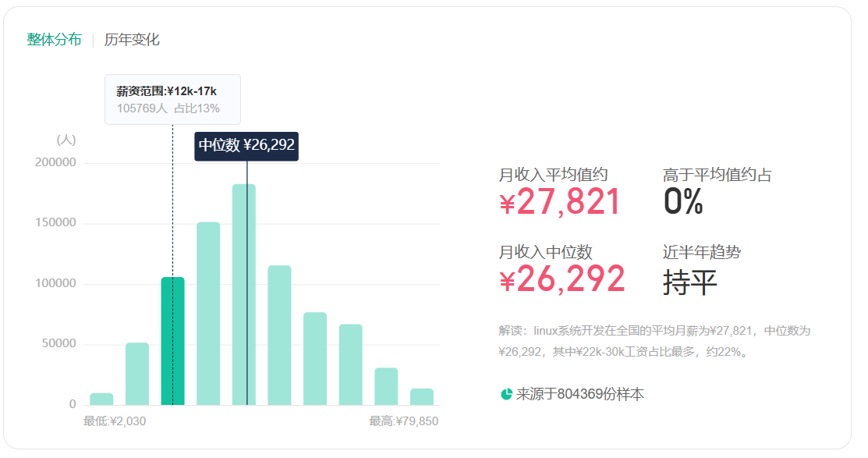Click the tallest bar at the median
This screenshot has height=458, width=868.
243,295
